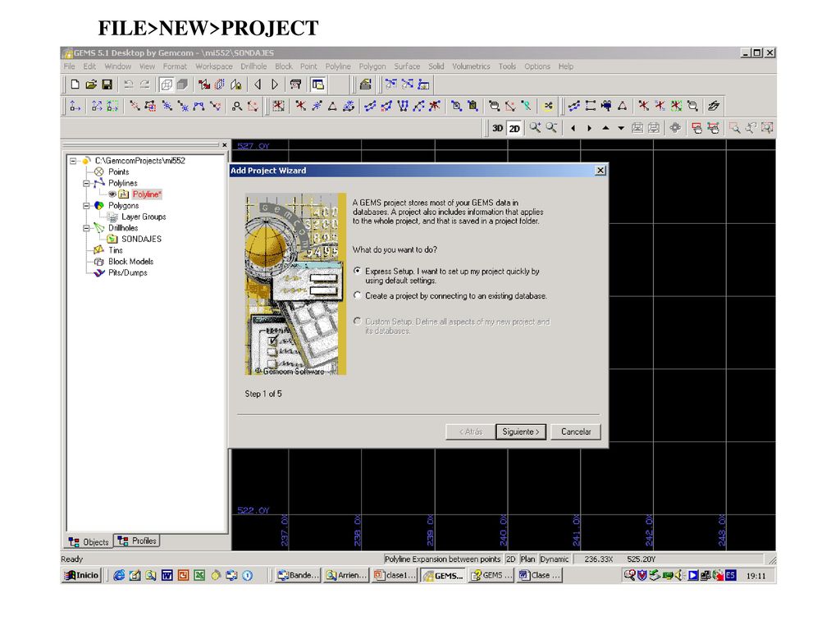This screenshot has height=630, width=840.
Task: Select the Polyline* tree item
Action: 147,194
